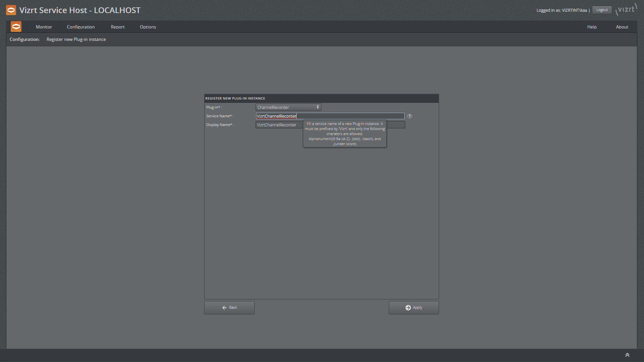The width and height of the screenshot is (644, 362).
Task: Click the service name tooltip popup
Action: pos(344,134)
